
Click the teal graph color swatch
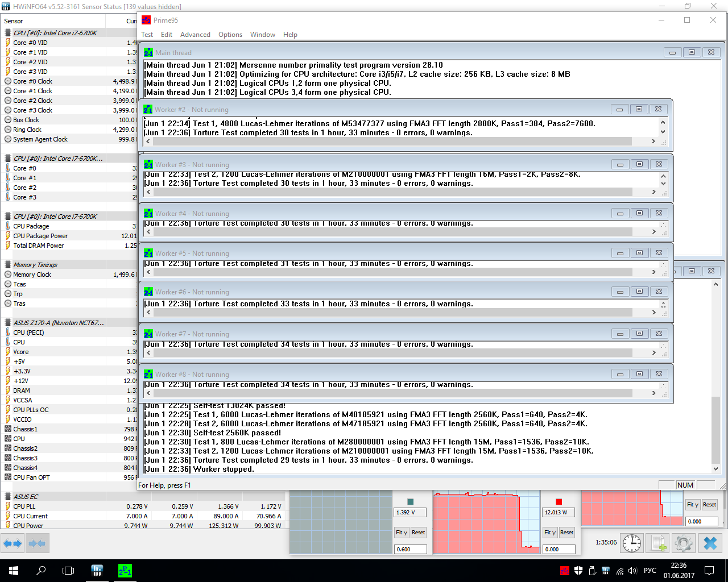click(x=411, y=502)
